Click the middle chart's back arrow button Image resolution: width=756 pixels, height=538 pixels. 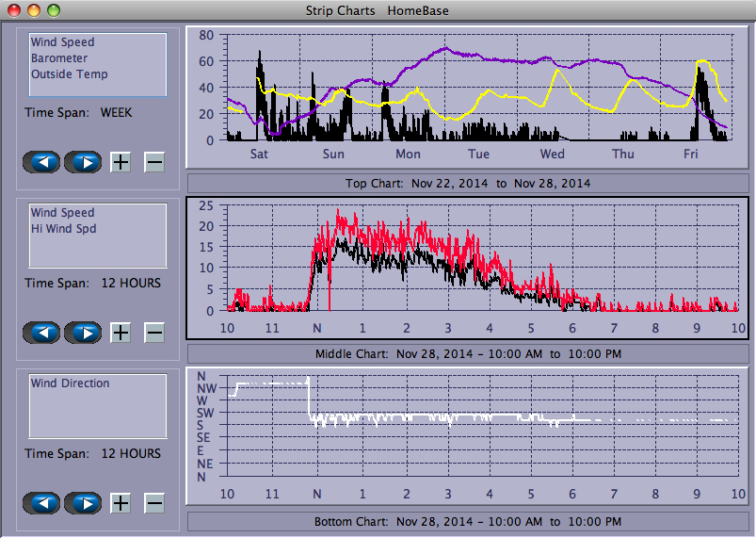coord(41,333)
